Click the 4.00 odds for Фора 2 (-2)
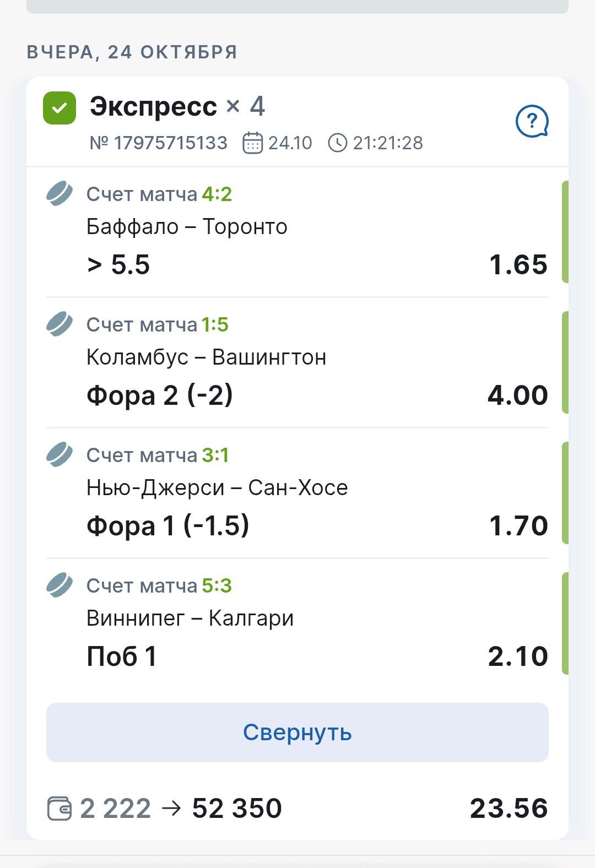Viewport: 595px width, 868px height. point(517,395)
